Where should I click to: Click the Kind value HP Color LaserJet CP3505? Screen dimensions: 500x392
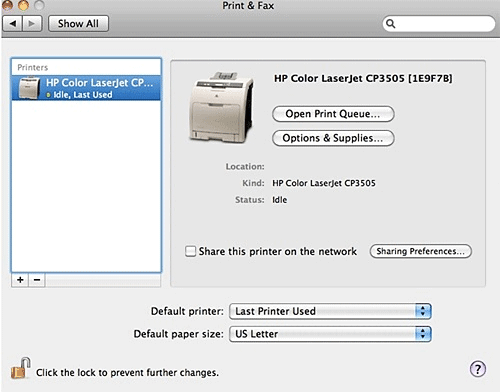324,183
